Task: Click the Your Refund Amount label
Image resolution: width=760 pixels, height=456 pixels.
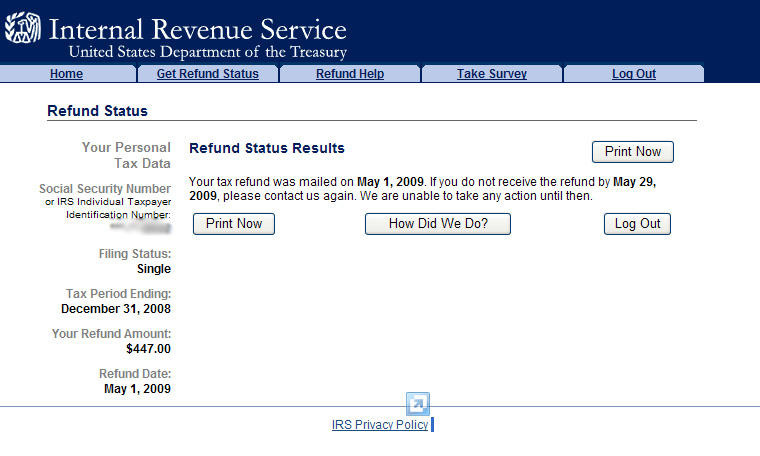Action: click(111, 334)
